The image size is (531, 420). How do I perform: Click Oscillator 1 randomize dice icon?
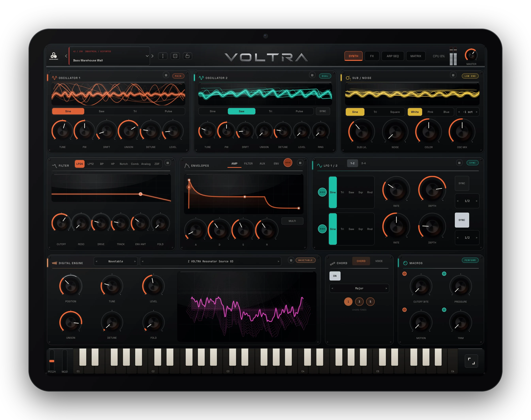(x=166, y=75)
